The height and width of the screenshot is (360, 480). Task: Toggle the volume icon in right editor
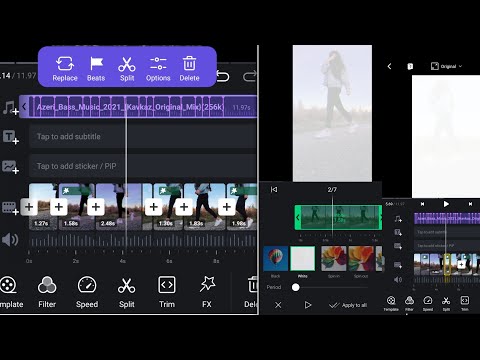pos(398,279)
